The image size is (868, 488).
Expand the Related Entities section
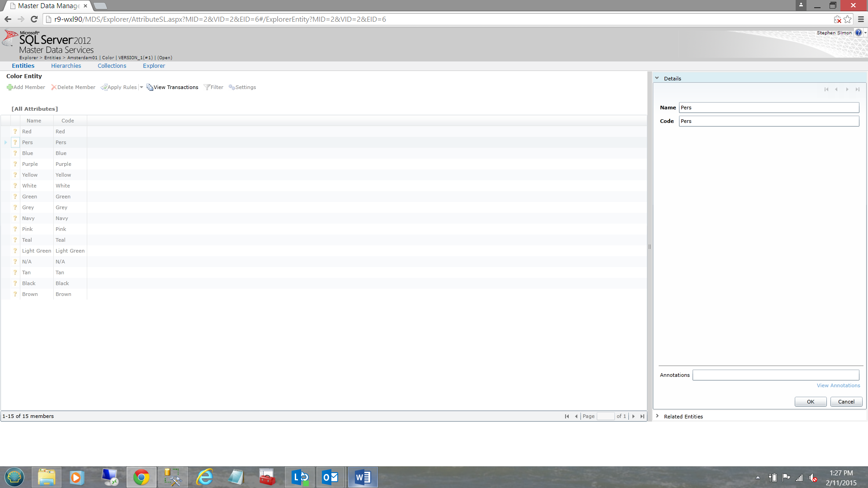pos(657,416)
